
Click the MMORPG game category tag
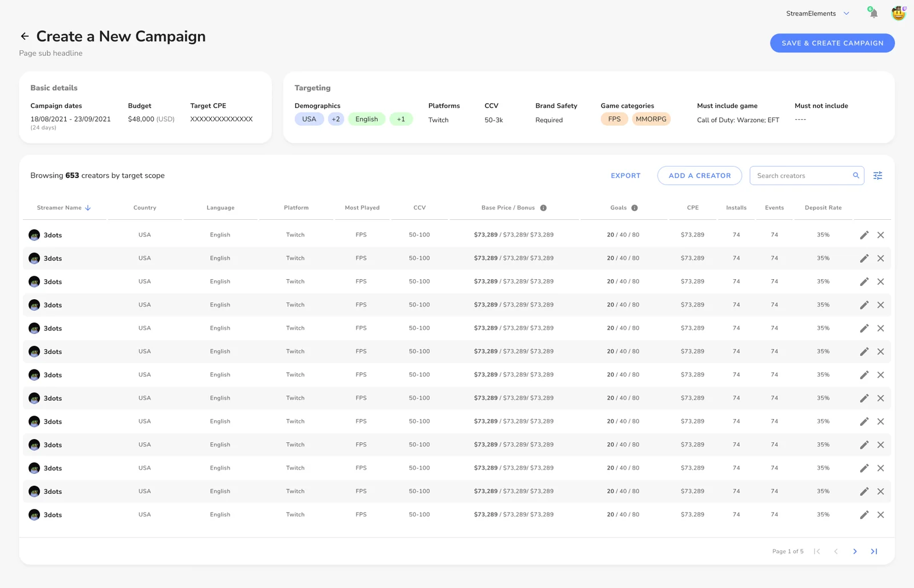(651, 119)
